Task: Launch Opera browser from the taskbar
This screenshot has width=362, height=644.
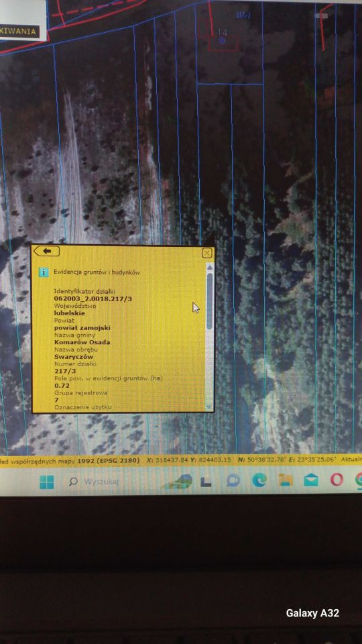Action: pyautogui.click(x=337, y=479)
